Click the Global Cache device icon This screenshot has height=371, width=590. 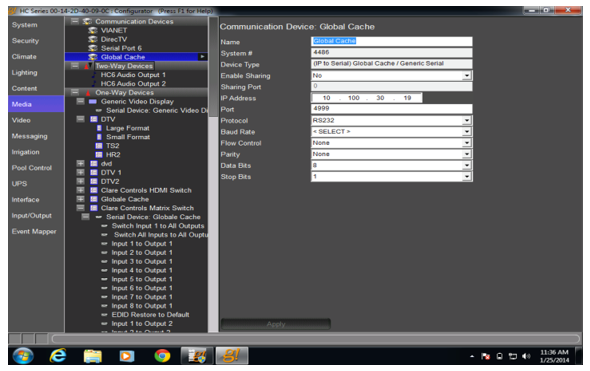(93, 57)
